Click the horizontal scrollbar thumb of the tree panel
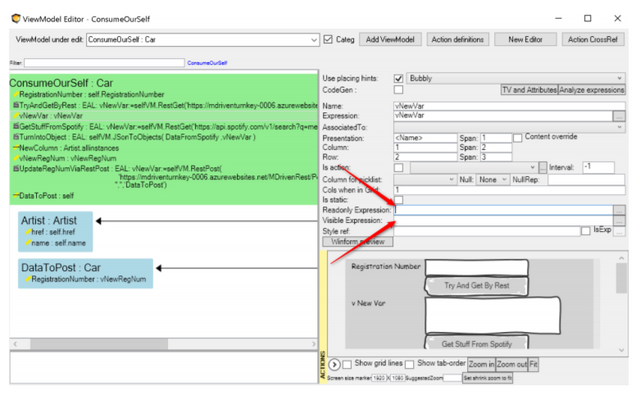This screenshot has height=395, width=640. point(99,344)
